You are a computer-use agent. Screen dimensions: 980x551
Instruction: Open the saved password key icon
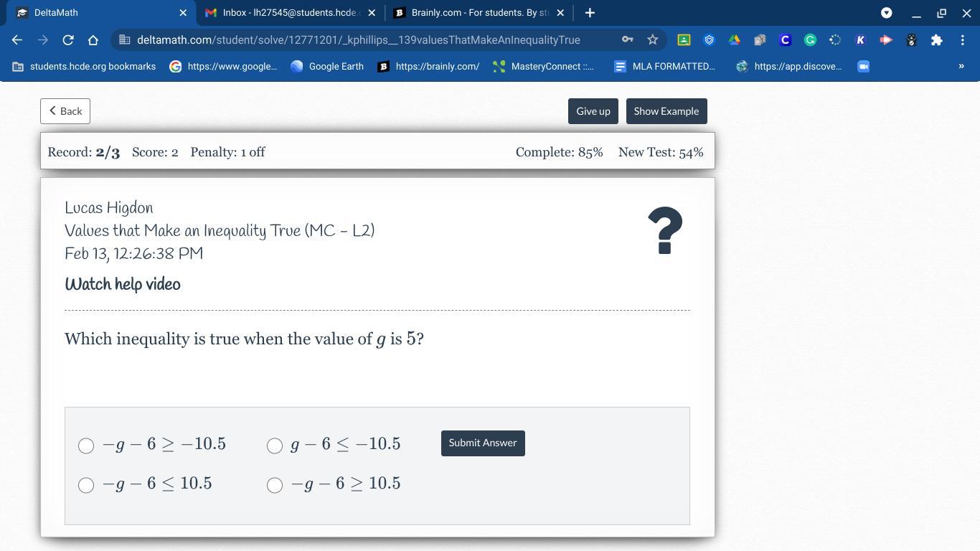[627, 40]
